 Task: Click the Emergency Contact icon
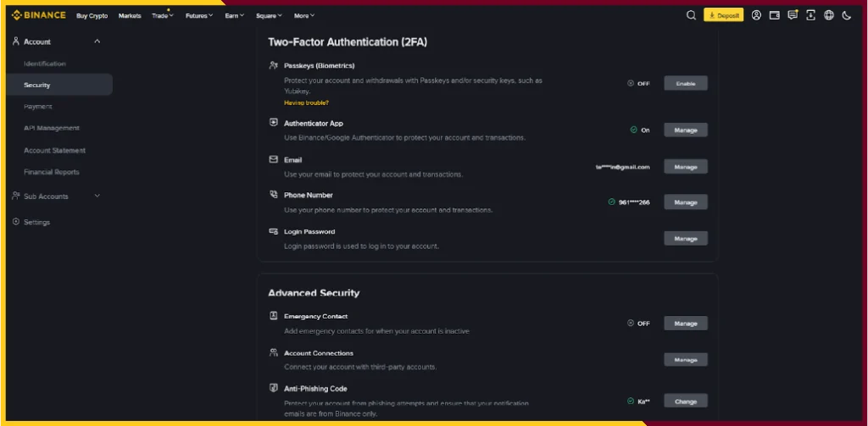pos(273,316)
